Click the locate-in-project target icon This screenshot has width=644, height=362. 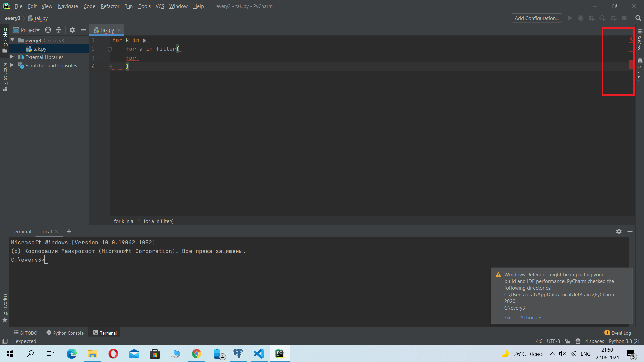click(48, 30)
